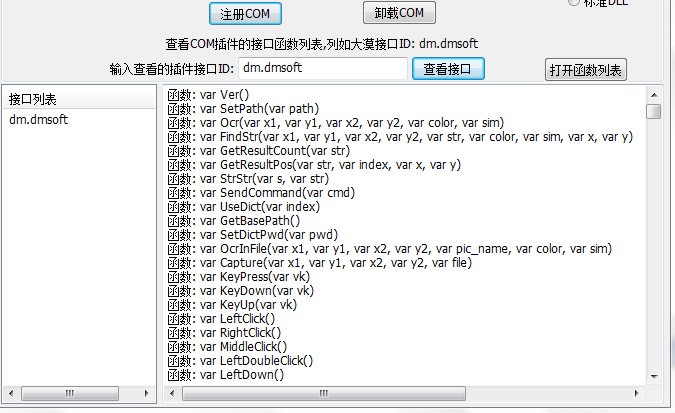Select the 'var LeftDown()' line
The height and width of the screenshot is (413, 675).
click(x=226, y=375)
